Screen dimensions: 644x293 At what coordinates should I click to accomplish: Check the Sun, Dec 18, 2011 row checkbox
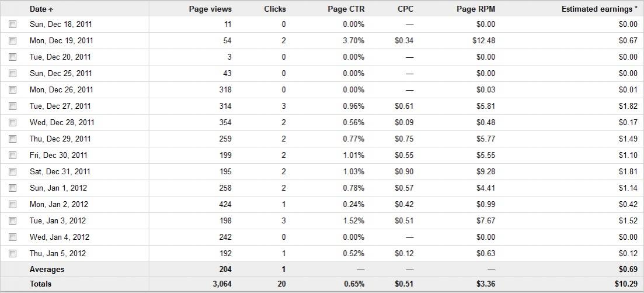point(13,25)
